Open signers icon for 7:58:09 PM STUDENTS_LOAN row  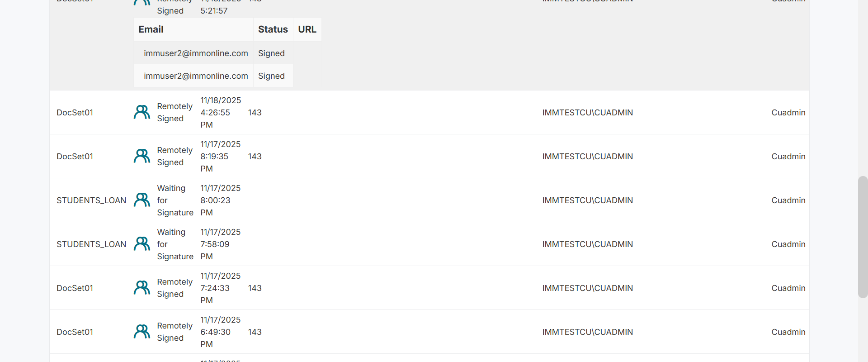tap(142, 244)
